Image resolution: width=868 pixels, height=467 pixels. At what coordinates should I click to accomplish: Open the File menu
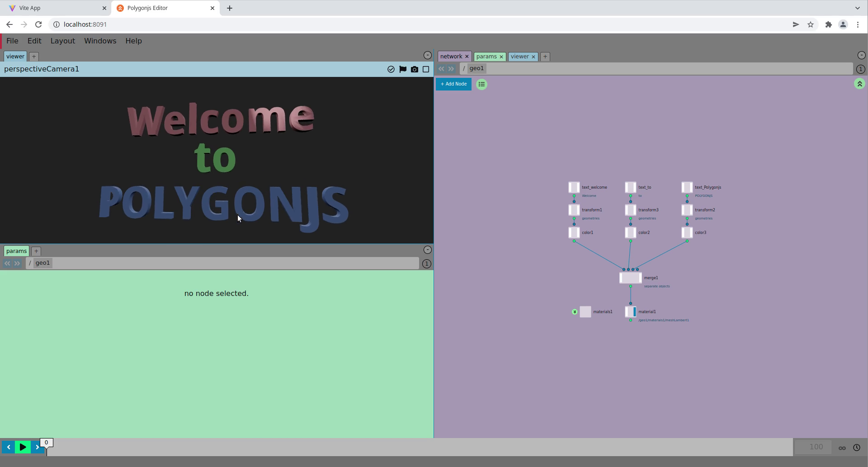pyautogui.click(x=12, y=41)
